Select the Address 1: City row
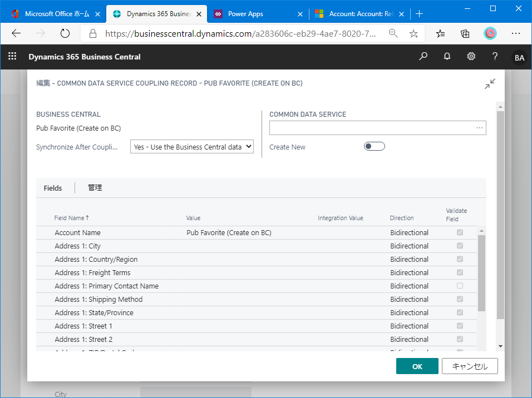This screenshot has width=532, height=398. coord(257,246)
